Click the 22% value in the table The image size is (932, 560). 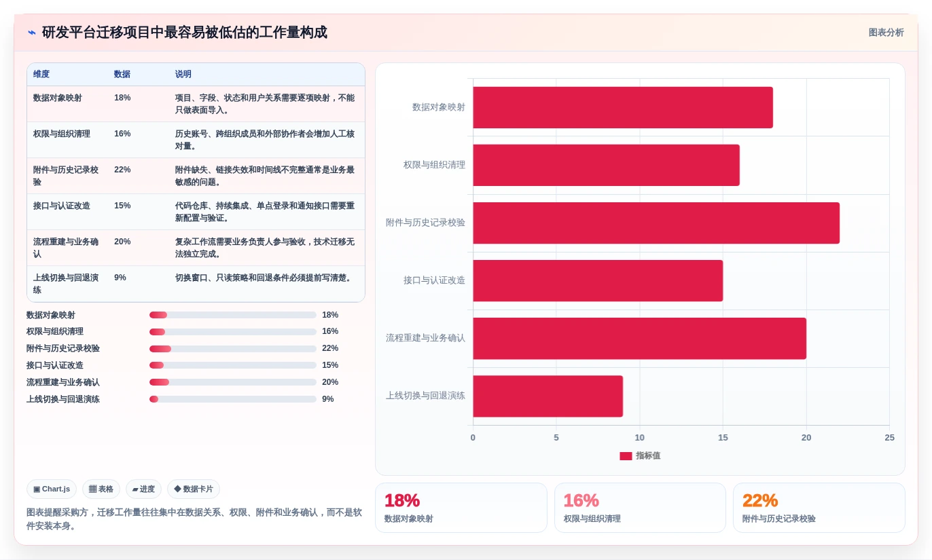122,170
